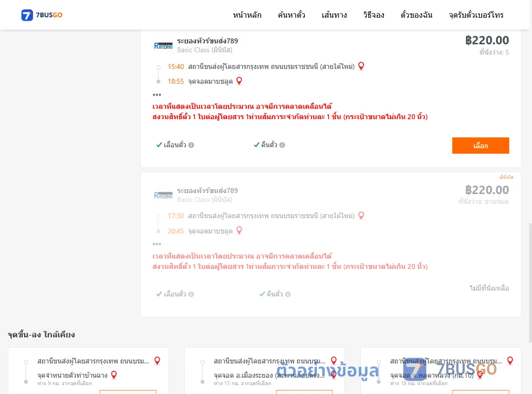Click มินิบัส tag on sold-out trip card
The height and width of the screenshot is (394, 532).
(506, 177)
